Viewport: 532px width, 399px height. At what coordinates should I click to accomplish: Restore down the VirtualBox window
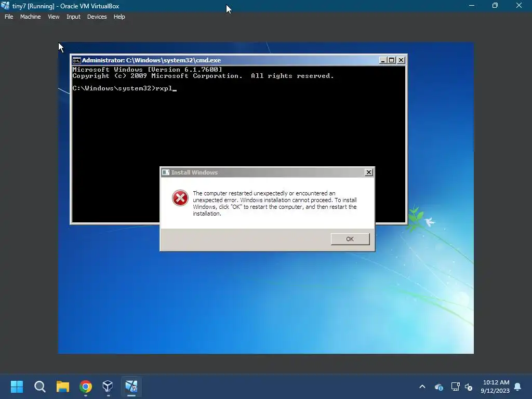(495, 5)
